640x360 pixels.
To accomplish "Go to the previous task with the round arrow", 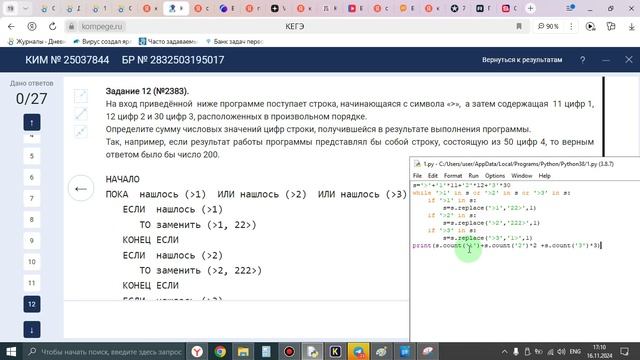I will click(81, 189).
